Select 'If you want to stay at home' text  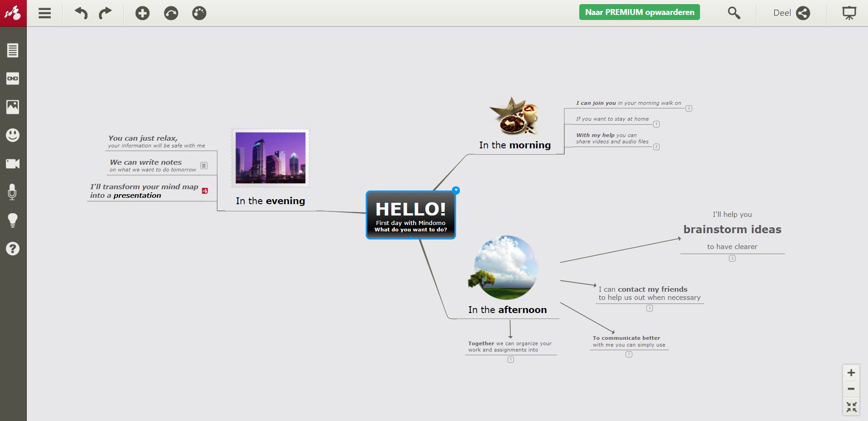(x=612, y=119)
